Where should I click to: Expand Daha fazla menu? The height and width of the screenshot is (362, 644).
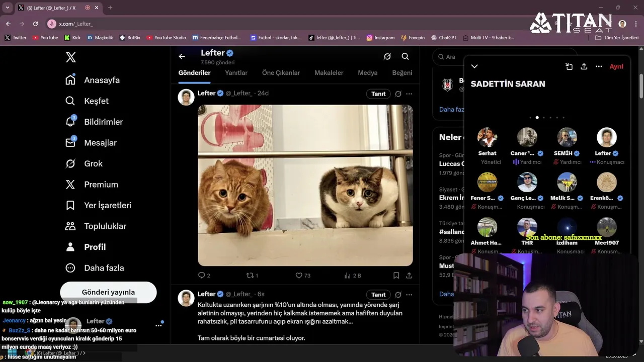pyautogui.click(x=95, y=268)
